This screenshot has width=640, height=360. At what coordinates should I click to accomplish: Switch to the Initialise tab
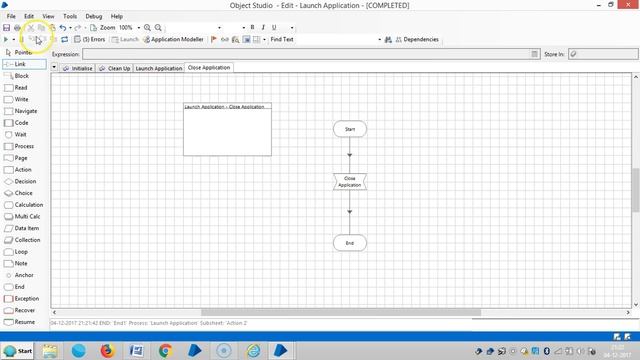click(78, 68)
